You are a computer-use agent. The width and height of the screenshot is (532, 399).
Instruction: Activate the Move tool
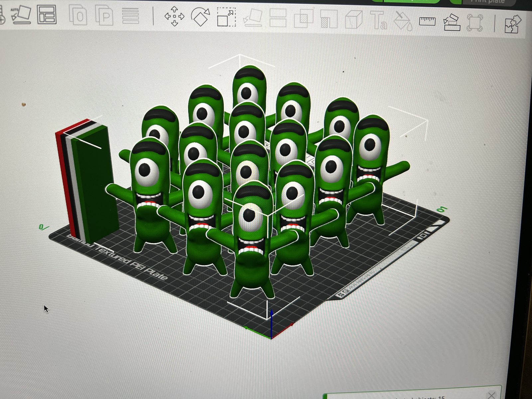click(174, 16)
